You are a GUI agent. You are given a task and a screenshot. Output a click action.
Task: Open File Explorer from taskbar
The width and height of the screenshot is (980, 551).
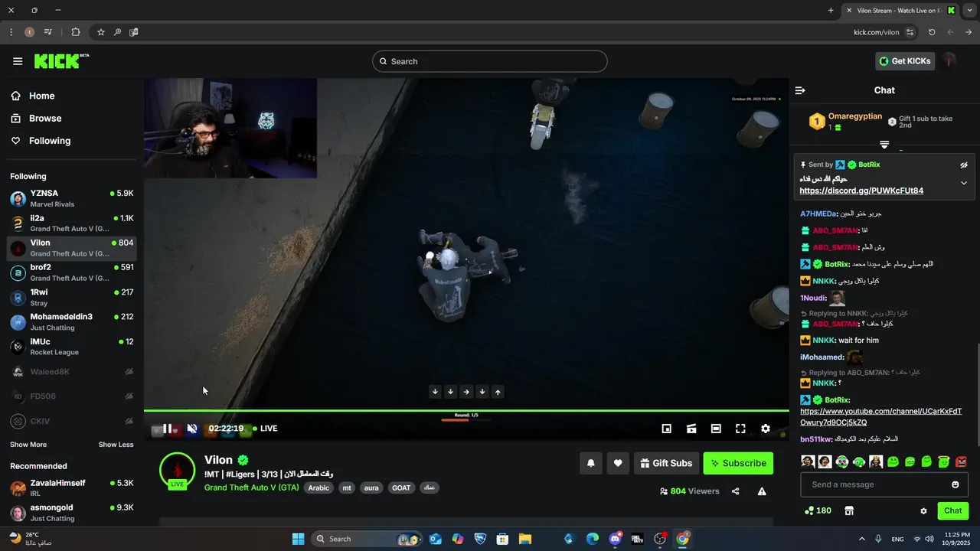524,539
